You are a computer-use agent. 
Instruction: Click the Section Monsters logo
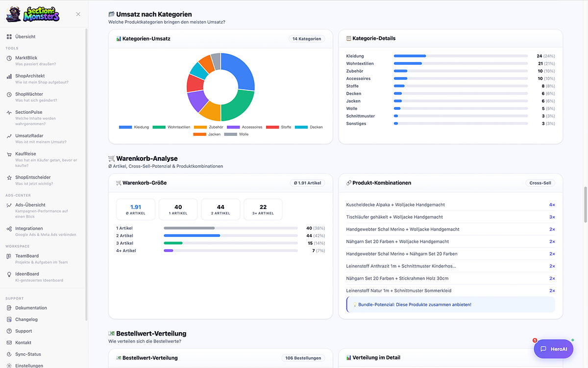(33, 14)
